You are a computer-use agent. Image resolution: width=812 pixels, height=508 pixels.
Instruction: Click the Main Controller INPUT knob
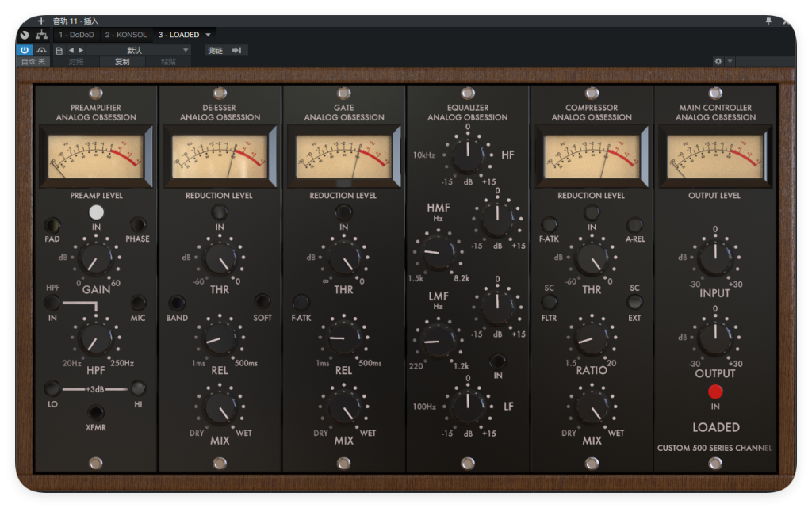(x=715, y=257)
